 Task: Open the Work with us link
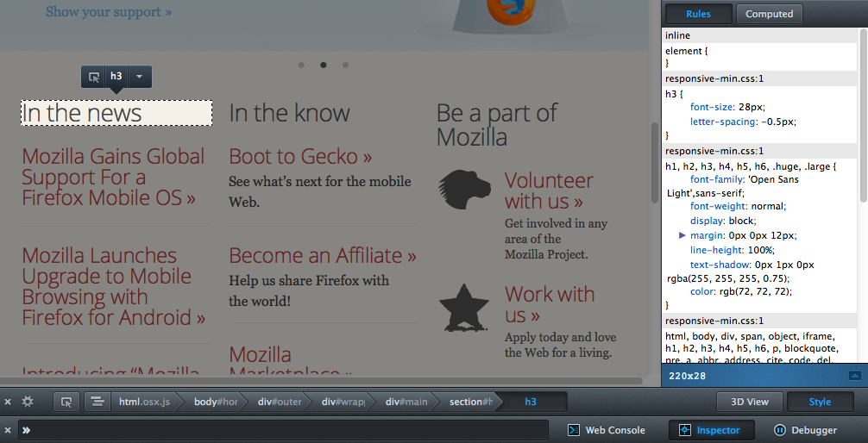click(x=550, y=304)
